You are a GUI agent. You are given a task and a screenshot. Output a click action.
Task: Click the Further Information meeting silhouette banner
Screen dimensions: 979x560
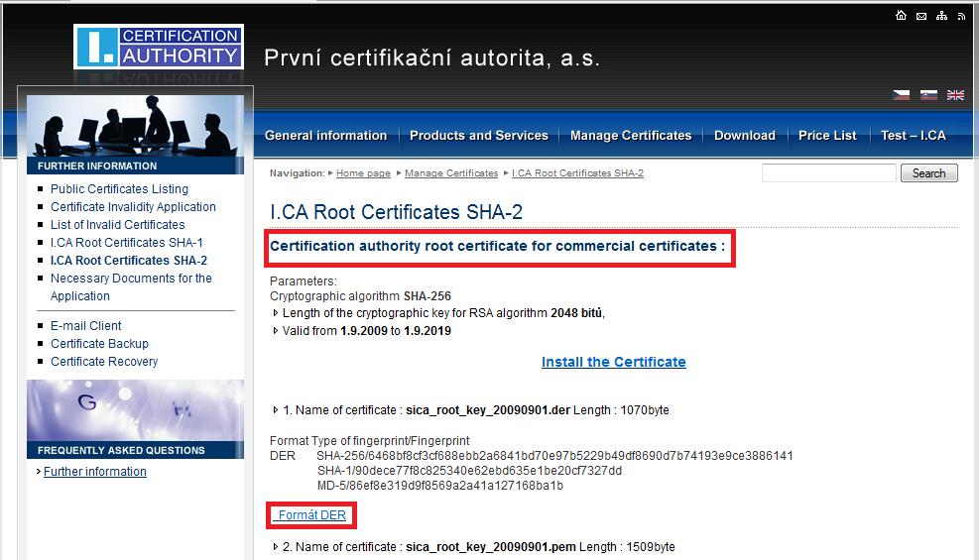coord(135,127)
